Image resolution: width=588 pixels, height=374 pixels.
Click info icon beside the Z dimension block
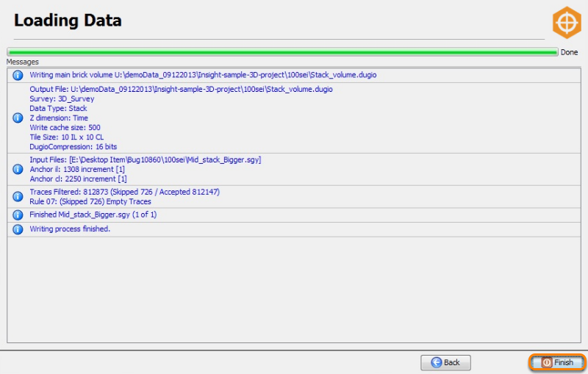pyautogui.click(x=18, y=118)
